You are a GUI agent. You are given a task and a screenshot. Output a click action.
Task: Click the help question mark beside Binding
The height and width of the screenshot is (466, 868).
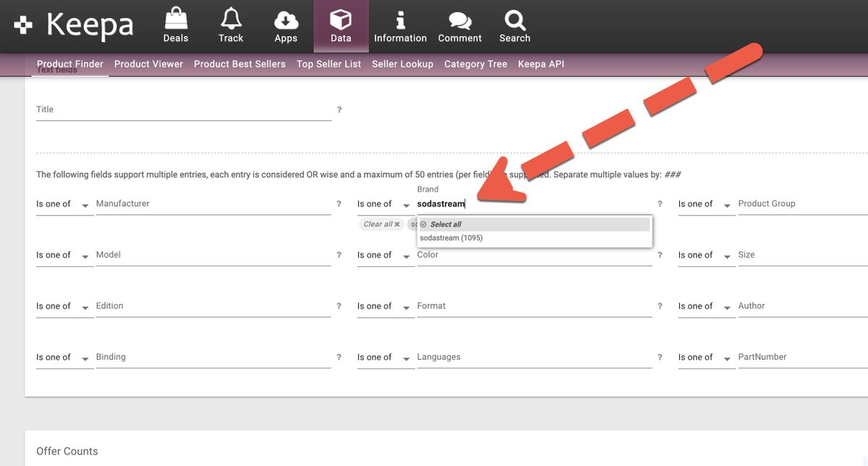pos(339,357)
